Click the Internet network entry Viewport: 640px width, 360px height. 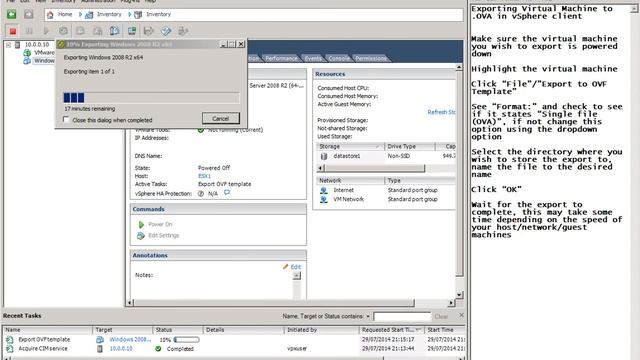pos(343,190)
